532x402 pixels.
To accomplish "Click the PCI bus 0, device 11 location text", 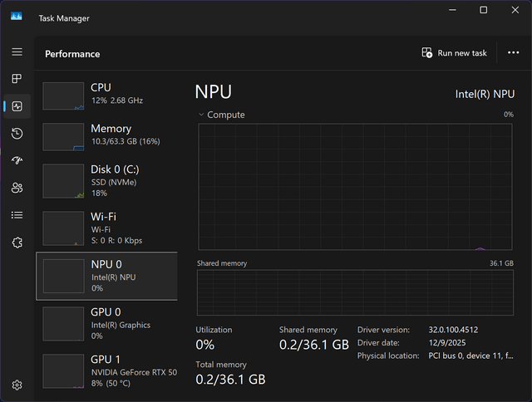I will [x=471, y=355].
